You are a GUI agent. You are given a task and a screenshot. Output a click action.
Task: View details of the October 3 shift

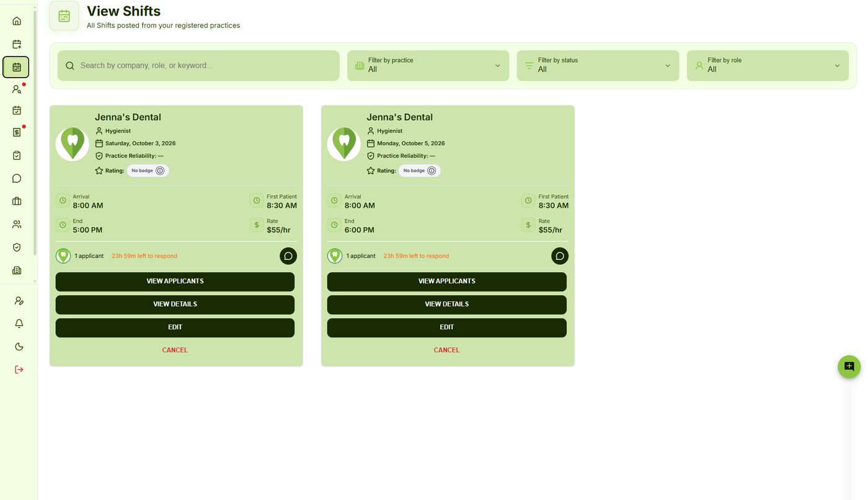pyautogui.click(x=175, y=305)
